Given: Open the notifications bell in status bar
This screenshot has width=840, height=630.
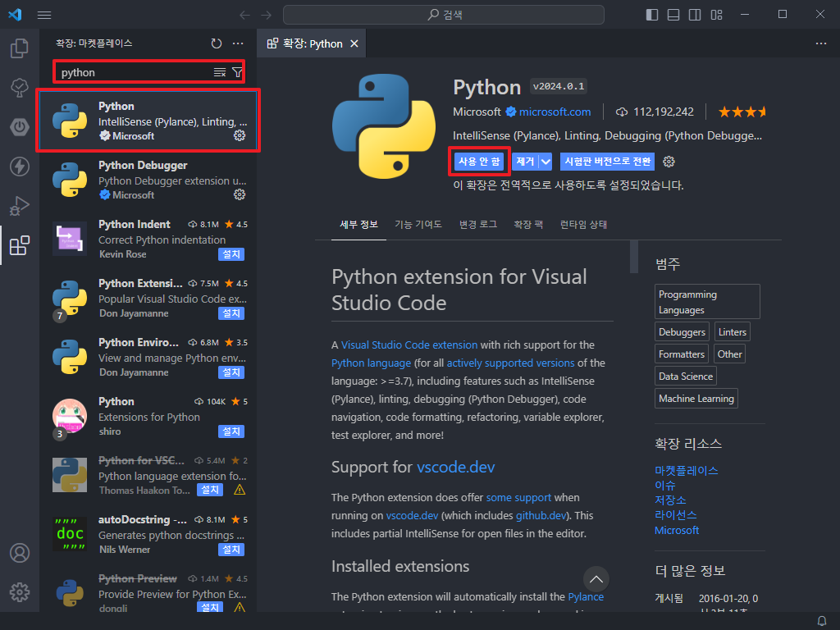Looking at the screenshot, I should point(822,621).
